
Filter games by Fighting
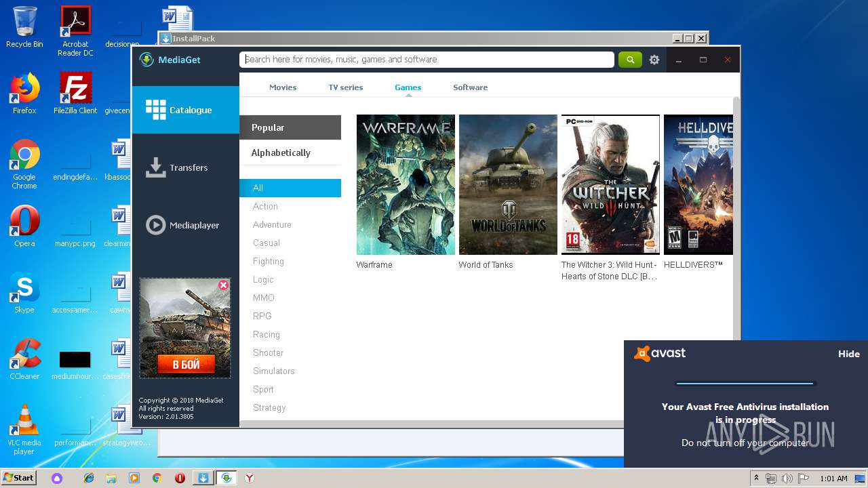269,261
